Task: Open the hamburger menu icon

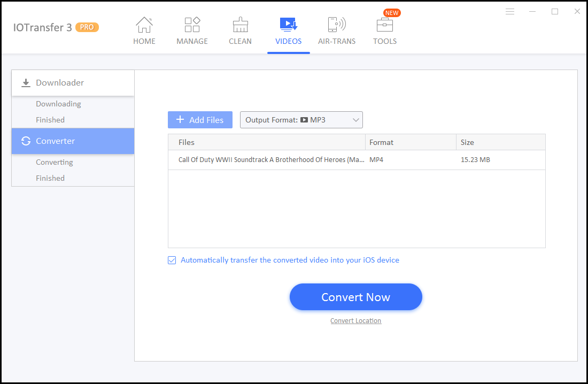Action: click(510, 12)
